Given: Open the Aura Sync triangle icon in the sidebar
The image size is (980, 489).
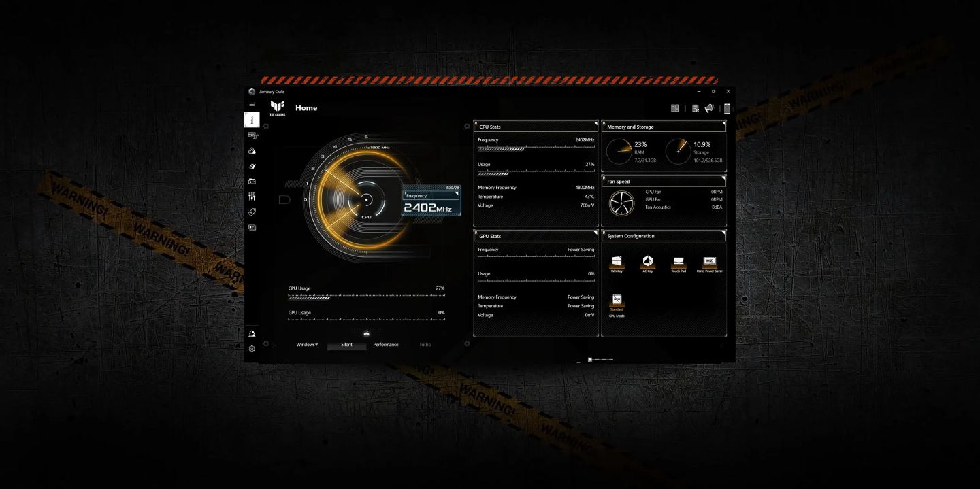Looking at the screenshot, I should (252, 151).
